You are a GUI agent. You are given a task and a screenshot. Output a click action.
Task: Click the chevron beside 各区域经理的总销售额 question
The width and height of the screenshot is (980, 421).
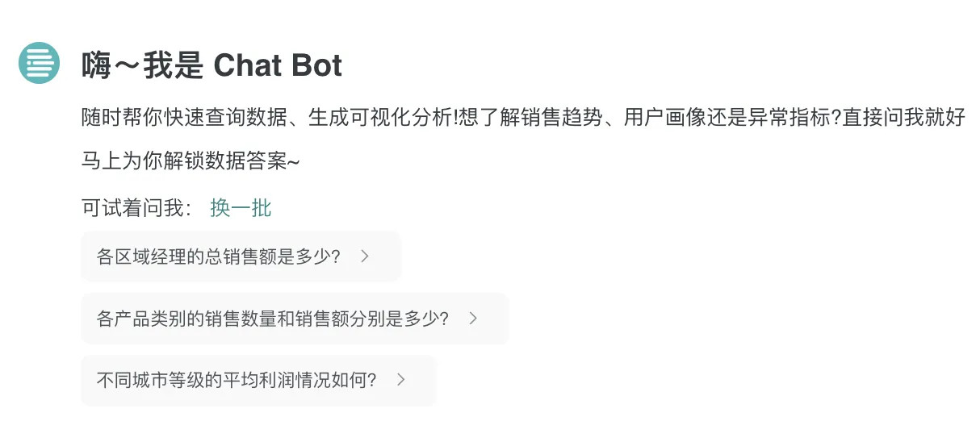point(365,256)
